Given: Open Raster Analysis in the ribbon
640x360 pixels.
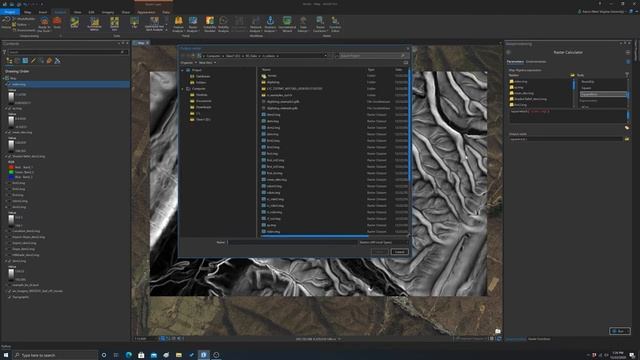Looking at the screenshot, I should (x=193, y=24).
